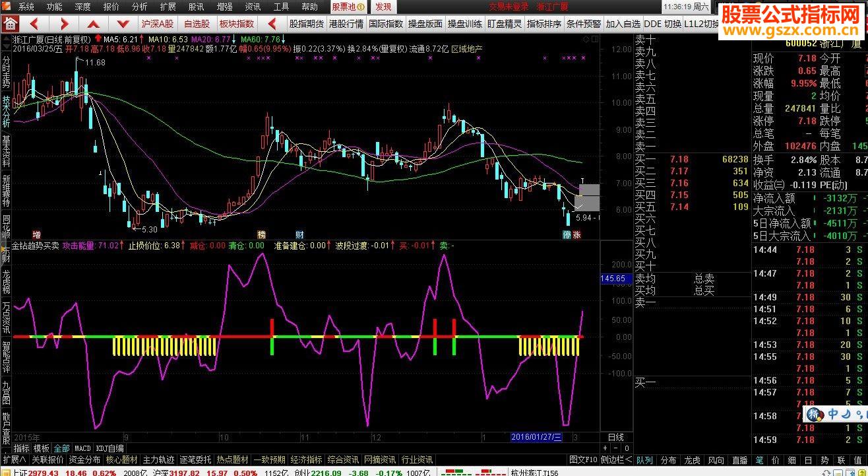The image size is (868, 476).
Task: Select the 笔 tab in the trades panel
Action: (759, 459)
